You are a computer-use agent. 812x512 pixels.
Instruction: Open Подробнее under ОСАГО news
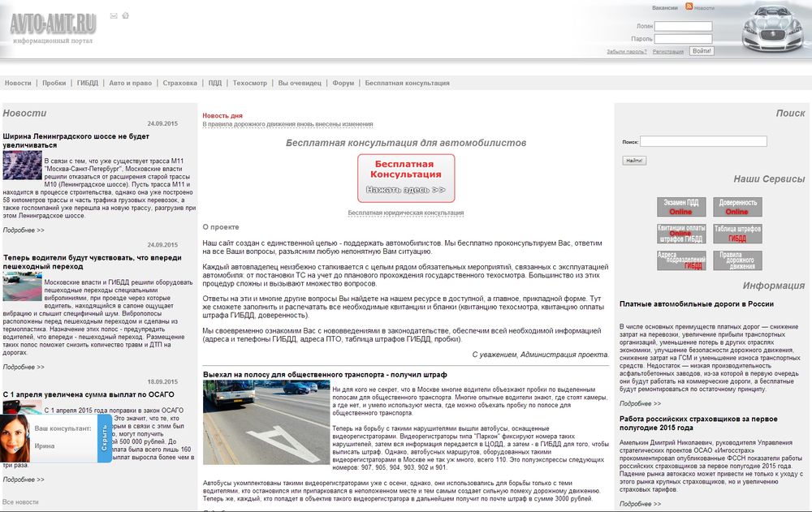(24, 480)
